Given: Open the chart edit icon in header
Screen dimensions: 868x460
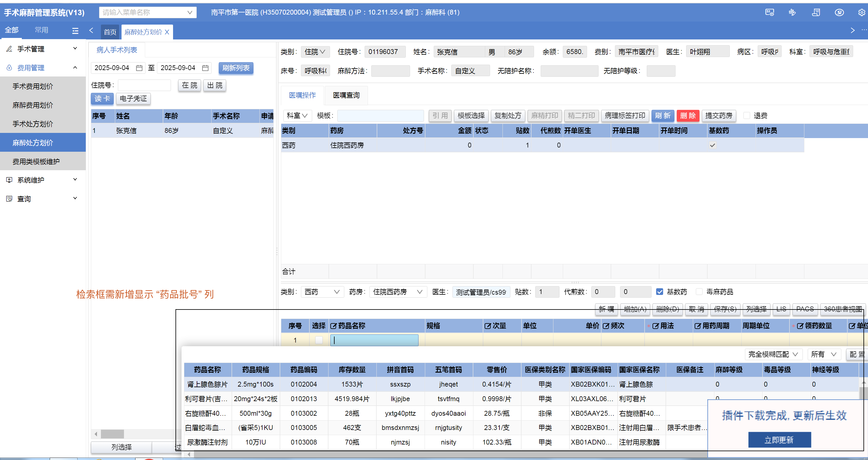Looking at the screenshot, I should (x=792, y=12).
